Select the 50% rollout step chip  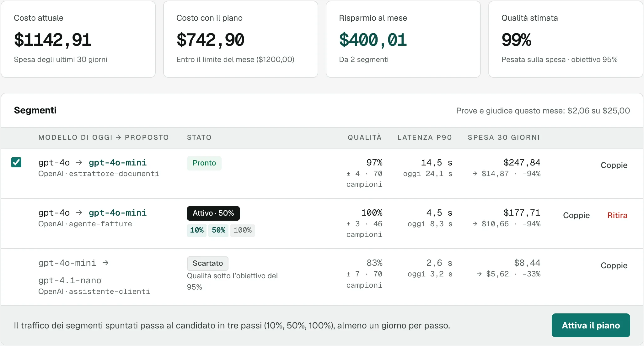tap(218, 230)
